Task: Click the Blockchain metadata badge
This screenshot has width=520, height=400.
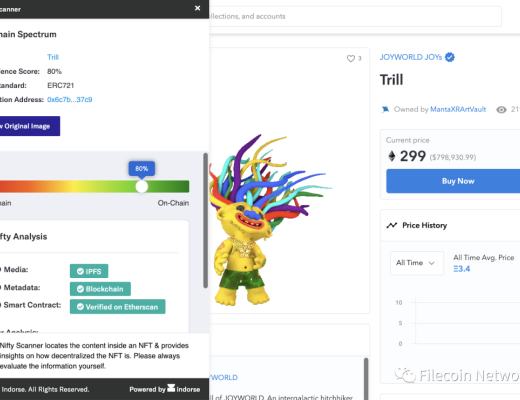Action: point(100,289)
